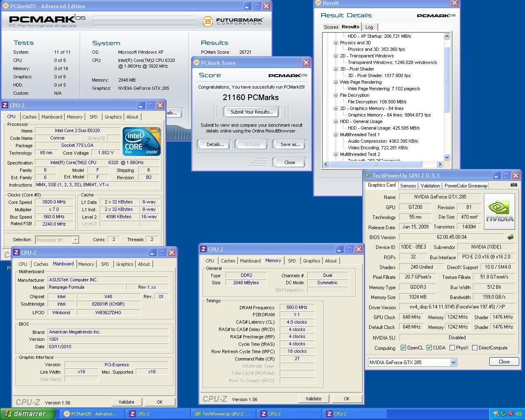525x420 pixels.
Task: Click the Result window title icon
Action: pos(318,3)
